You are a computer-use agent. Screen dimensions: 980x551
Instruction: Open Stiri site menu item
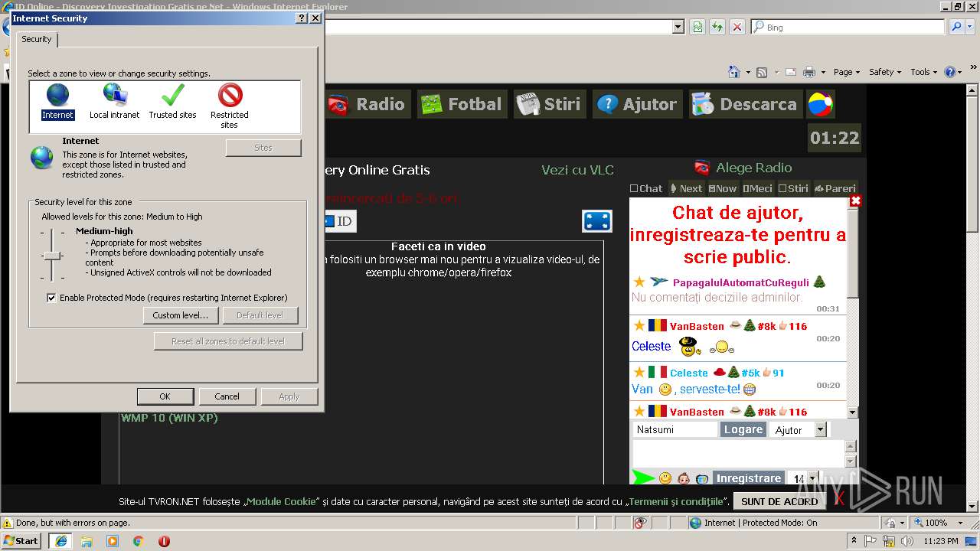(x=549, y=104)
